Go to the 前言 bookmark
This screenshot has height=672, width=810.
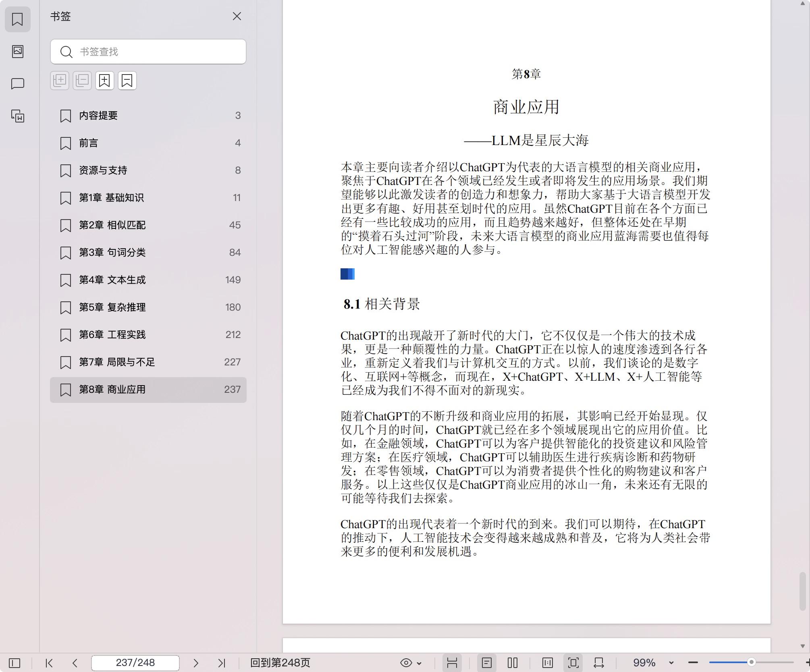148,143
